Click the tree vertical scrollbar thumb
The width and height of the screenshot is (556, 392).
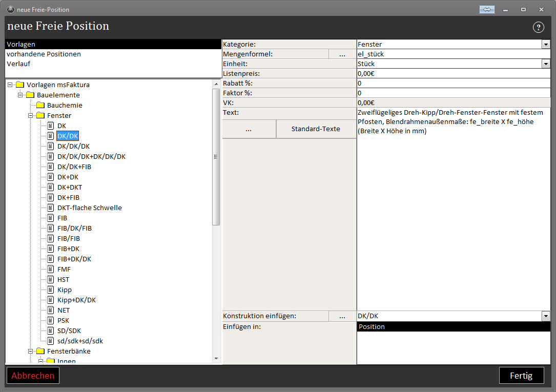coord(216,157)
